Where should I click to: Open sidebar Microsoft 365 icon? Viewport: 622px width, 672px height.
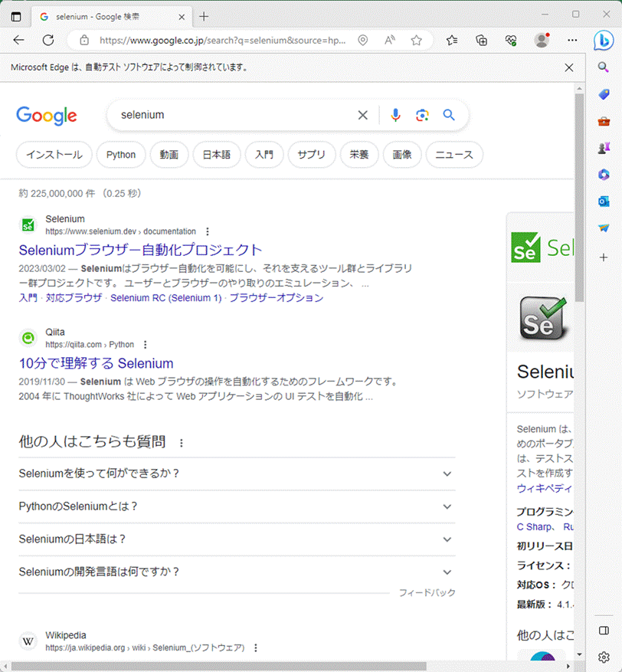tap(604, 175)
